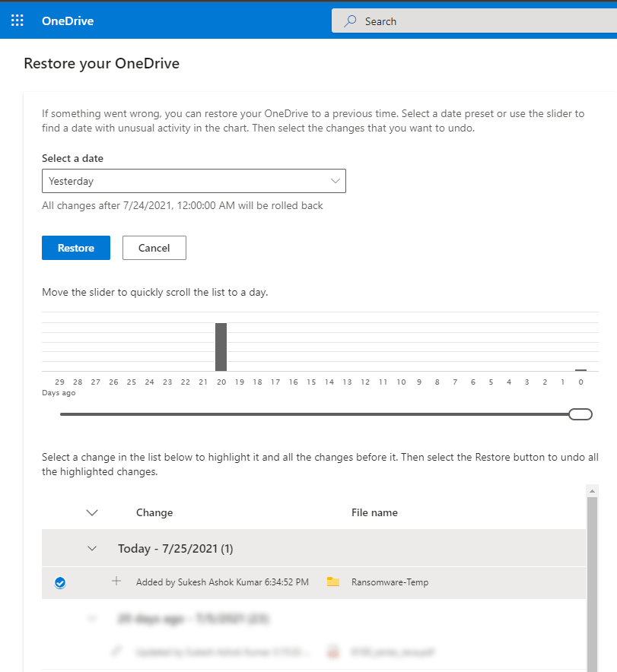
Task: Click the File name column header
Action: 374,512
